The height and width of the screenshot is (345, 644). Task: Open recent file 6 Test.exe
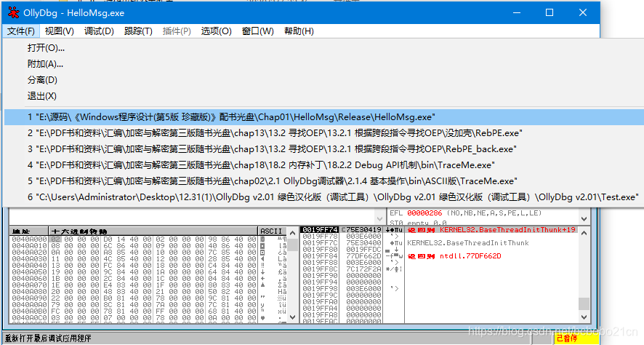pyautogui.click(x=323, y=197)
